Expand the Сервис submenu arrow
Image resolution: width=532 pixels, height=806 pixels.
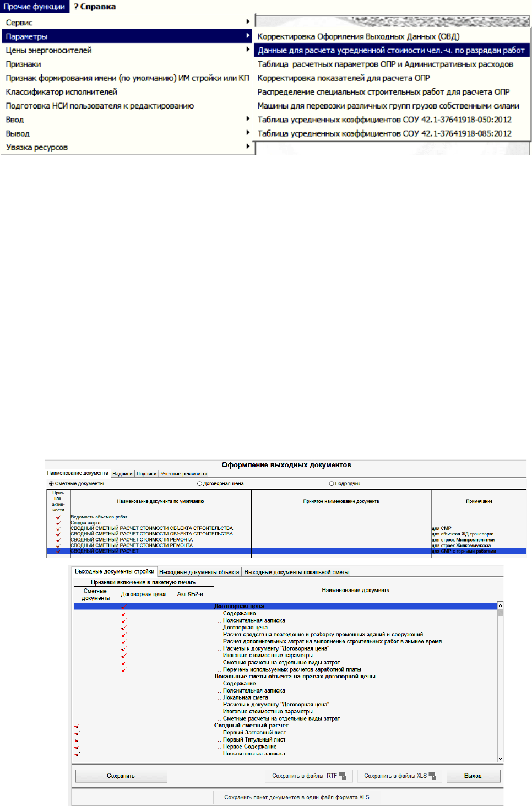tap(248, 21)
